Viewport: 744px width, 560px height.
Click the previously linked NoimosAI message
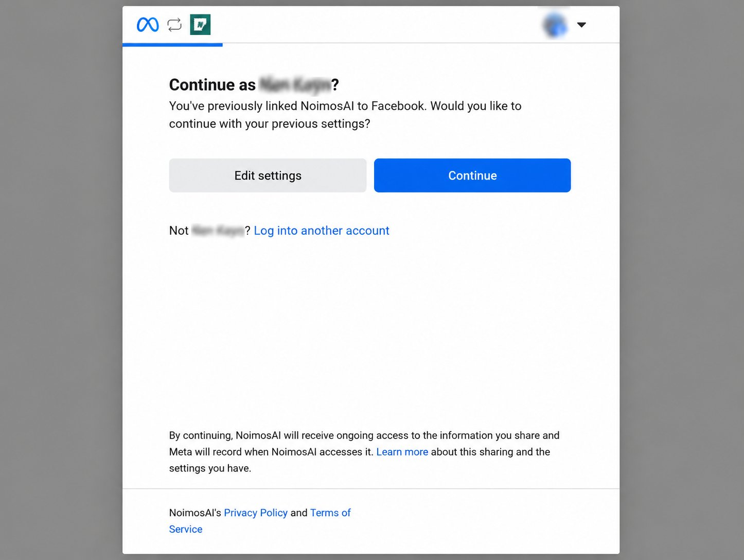click(x=345, y=115)
